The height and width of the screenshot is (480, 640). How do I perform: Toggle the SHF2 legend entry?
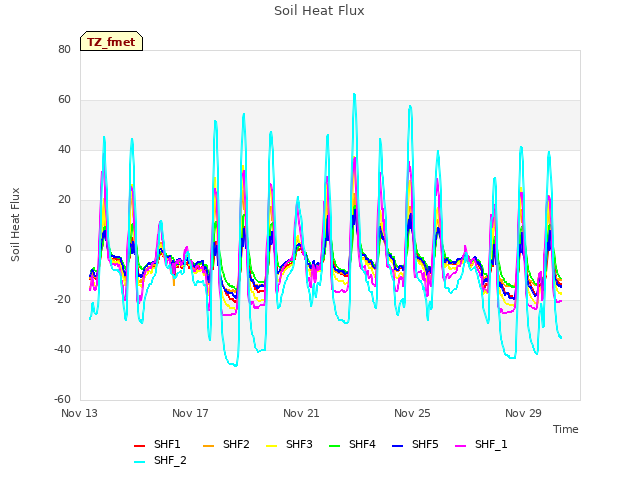coord(226,444)
